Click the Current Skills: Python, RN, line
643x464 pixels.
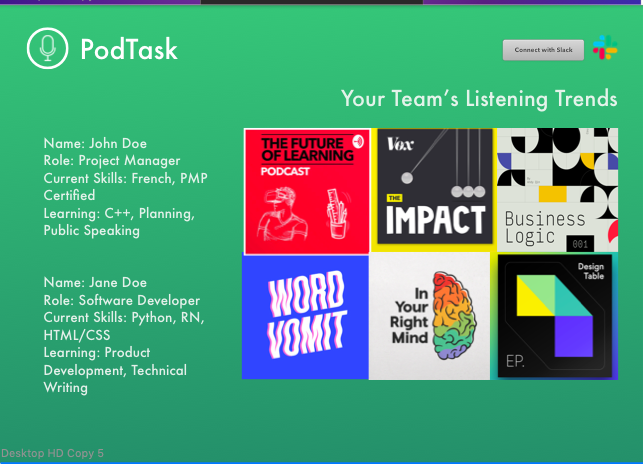click(x=124, y=318)
